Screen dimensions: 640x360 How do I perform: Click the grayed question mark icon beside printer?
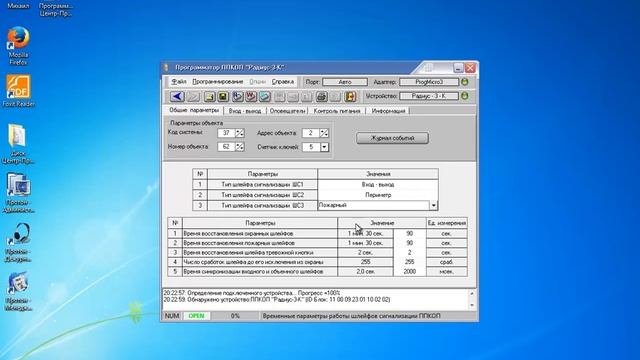tap(335, 96)
